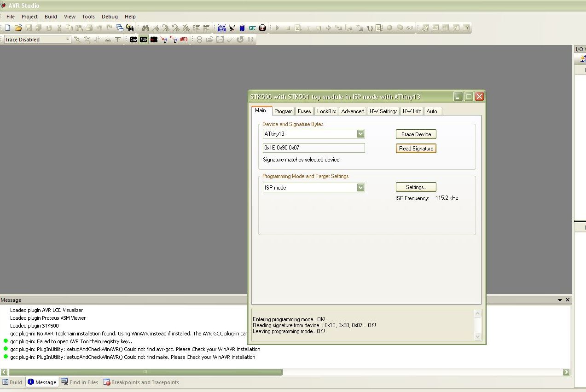
Task: Switch to the HW Settings tab
Action: pos(383,111)
